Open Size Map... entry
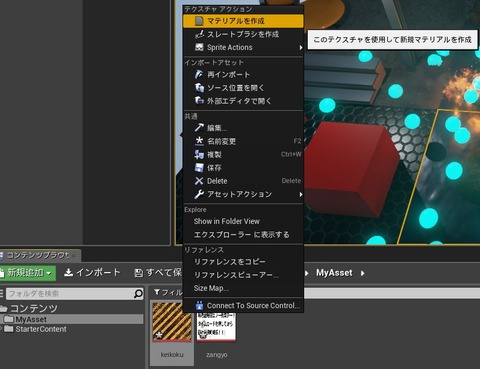 (243, 288)
